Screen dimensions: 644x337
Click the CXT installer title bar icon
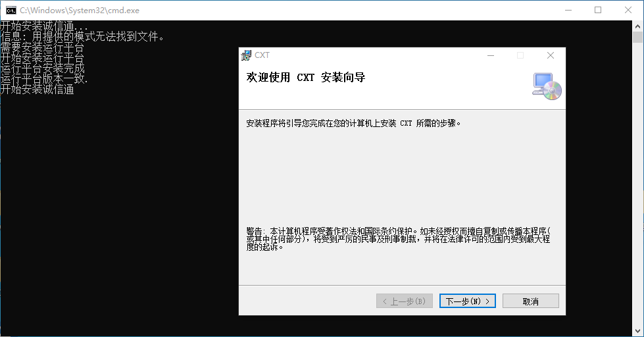pos(246,55)
